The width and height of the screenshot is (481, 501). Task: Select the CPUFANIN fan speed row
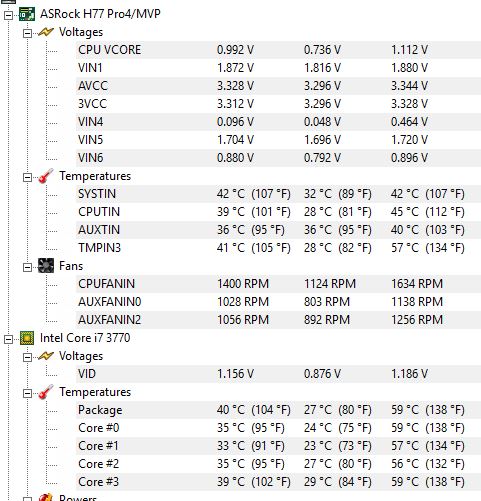[278, 284]
